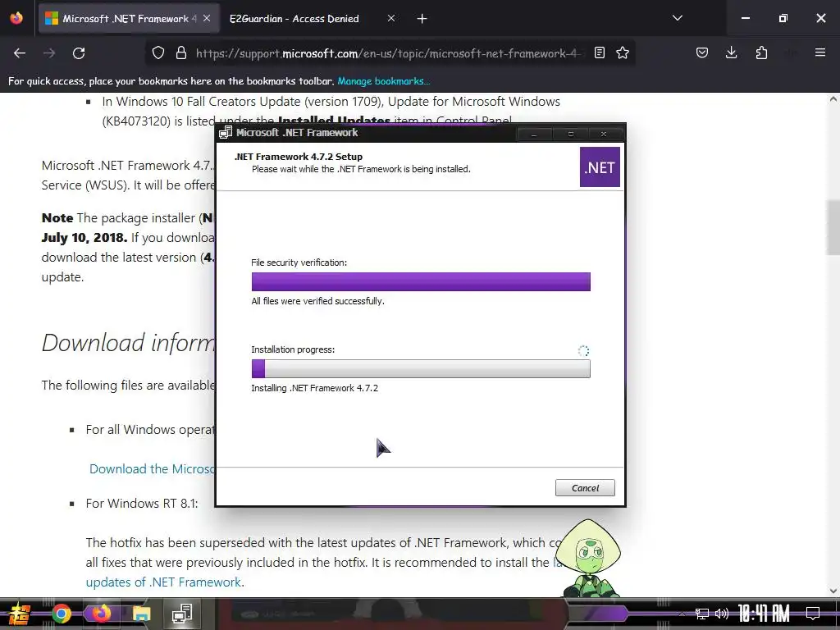Switch to Firefox on the taskbar
The image size is (840, 630).
101,614
